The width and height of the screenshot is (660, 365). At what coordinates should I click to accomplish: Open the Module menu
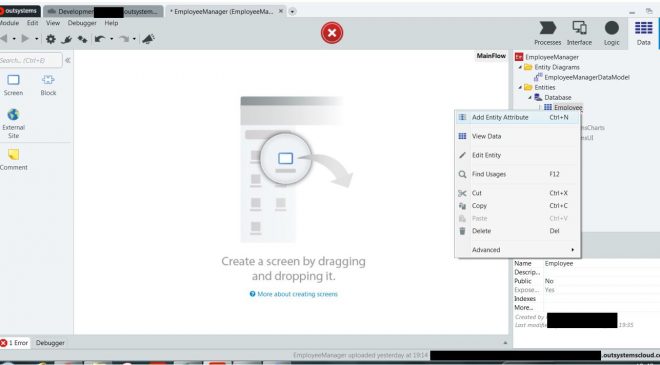[9, 23]
